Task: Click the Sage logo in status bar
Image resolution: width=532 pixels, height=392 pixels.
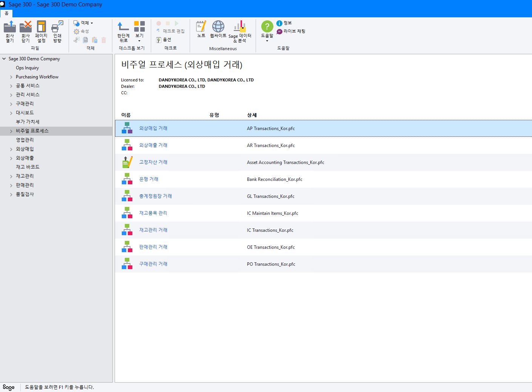Action: [x=9, y=387]
